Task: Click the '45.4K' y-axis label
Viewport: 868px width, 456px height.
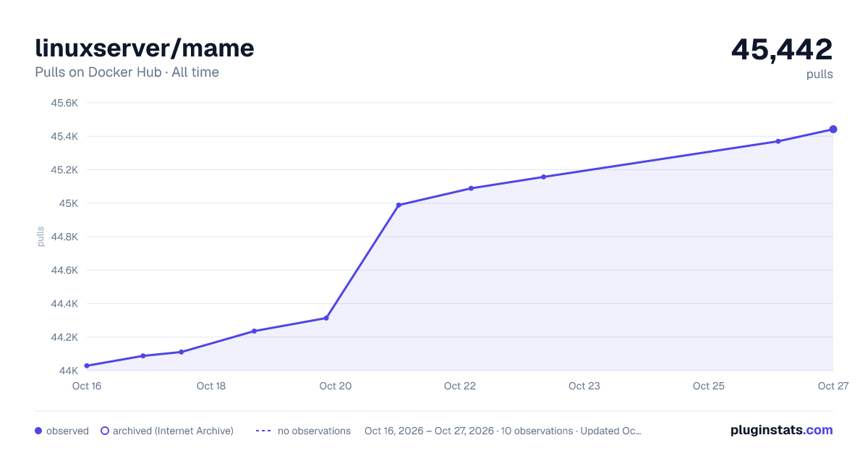Action: (64, 136)
